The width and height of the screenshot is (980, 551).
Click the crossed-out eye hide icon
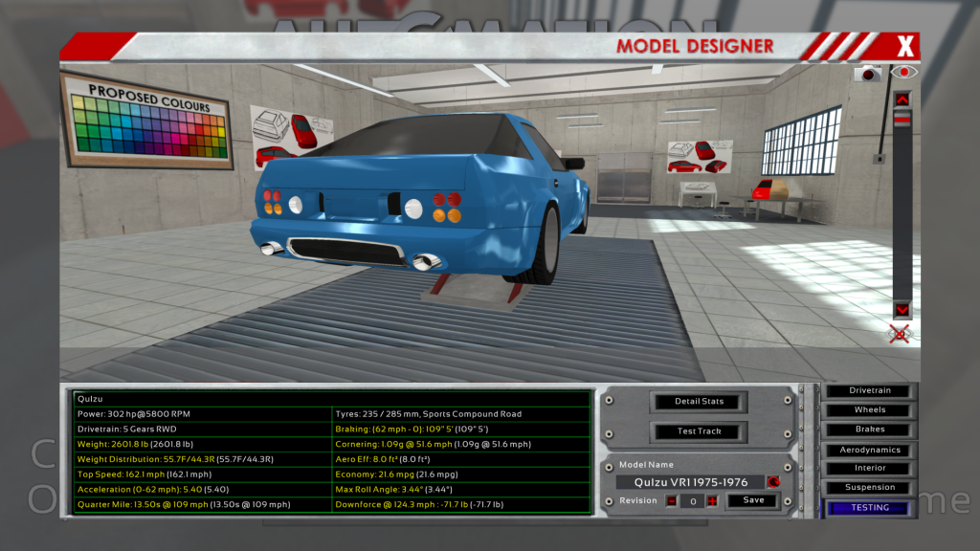click(900, 333)
